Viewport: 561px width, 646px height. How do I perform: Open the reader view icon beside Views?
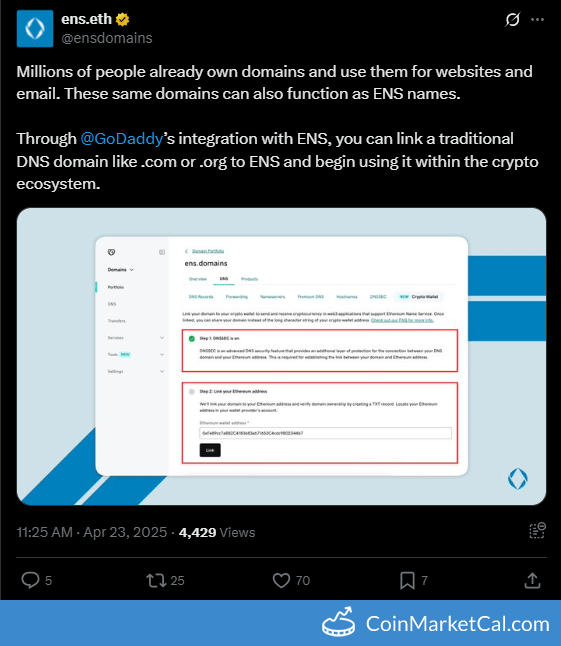point(537,531)
